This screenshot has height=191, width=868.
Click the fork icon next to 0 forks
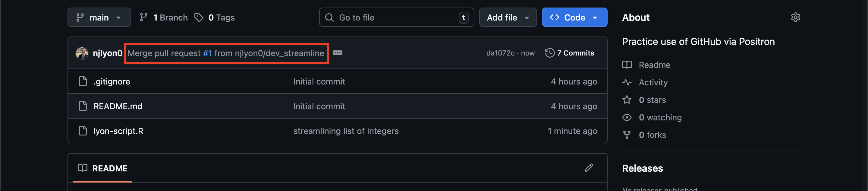[627, 134]
